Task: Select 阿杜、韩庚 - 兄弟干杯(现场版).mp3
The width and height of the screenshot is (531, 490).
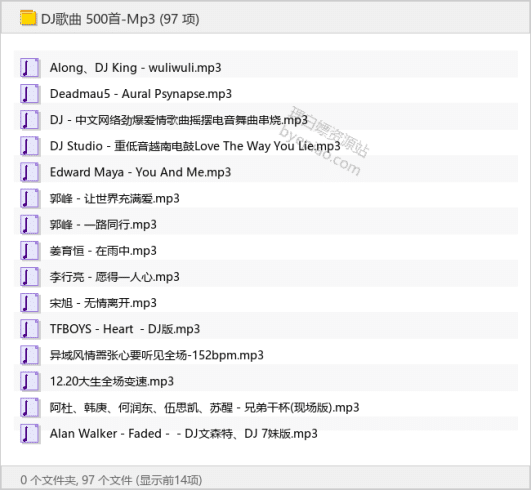Action: (x=205, y=407)
